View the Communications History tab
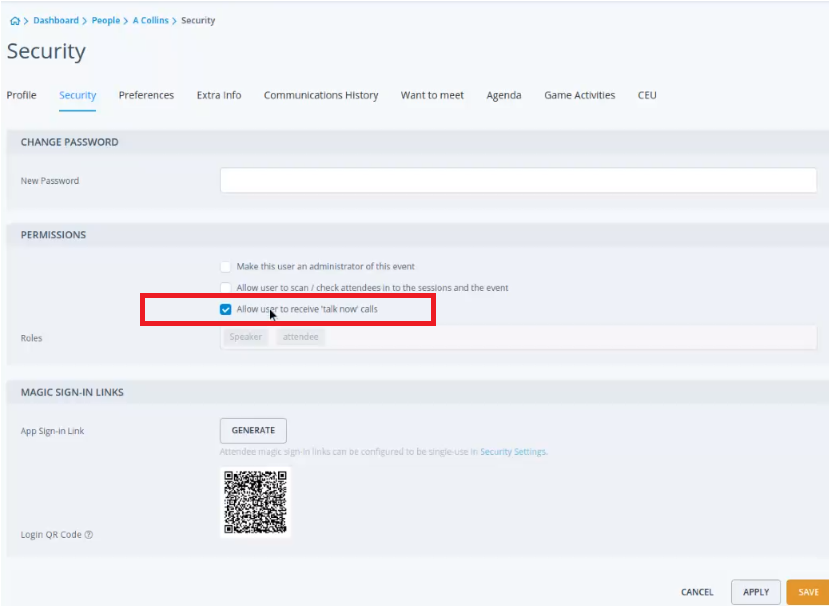The image size is (830, 607). [x=321, y=95]
